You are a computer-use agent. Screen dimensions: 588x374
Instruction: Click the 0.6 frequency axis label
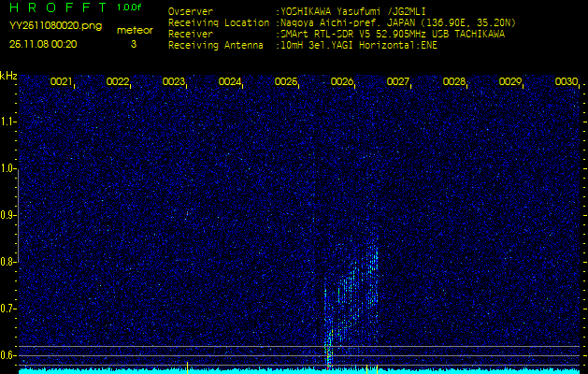coord(7,355)
